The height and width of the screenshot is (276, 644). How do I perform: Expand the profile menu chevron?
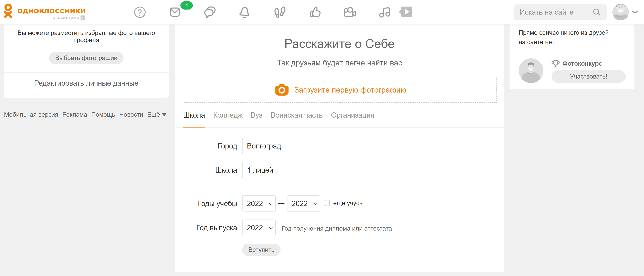coord(635,12)
